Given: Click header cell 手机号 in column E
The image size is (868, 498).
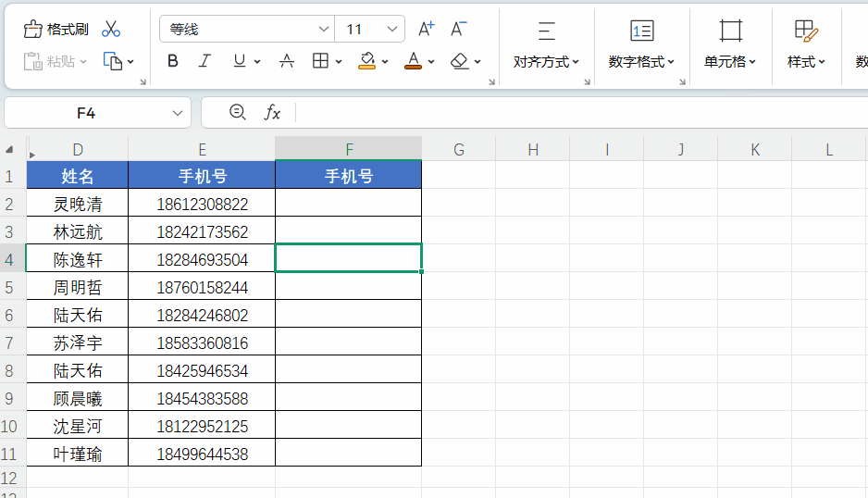Looking at the screenshot, I should click(x=202, y=176).
